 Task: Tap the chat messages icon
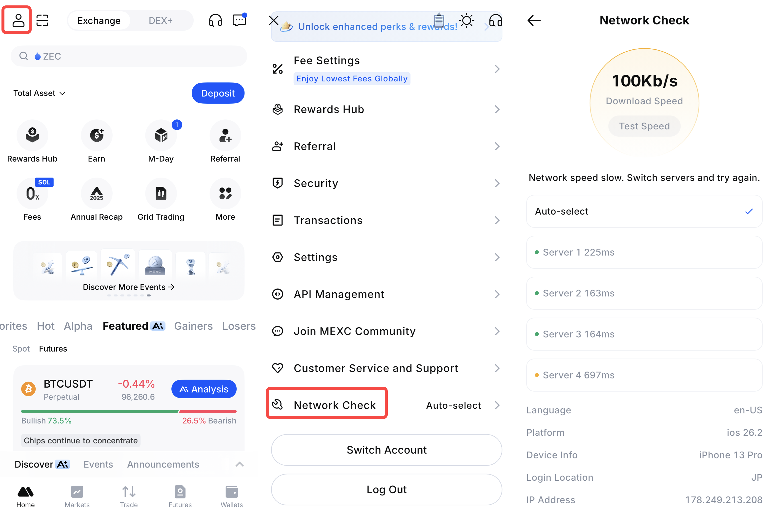(x=239, y=20)
